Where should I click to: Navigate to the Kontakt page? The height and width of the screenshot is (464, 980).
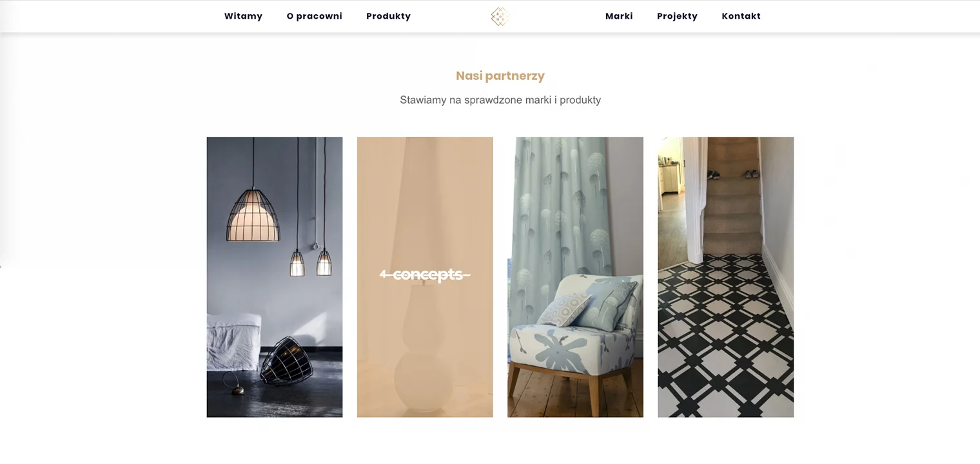tap(741, 16)
